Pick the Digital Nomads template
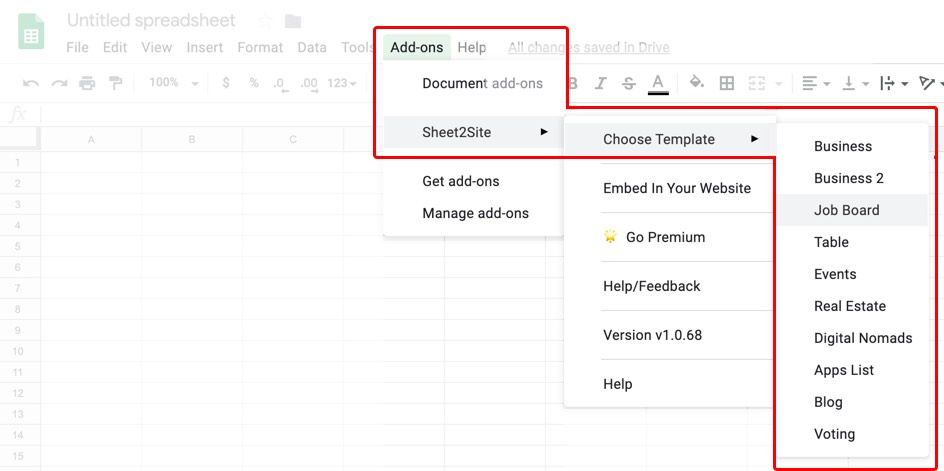 coord(863,338)
